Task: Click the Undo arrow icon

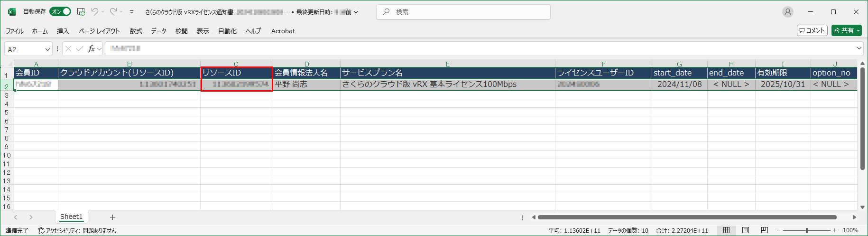Action: click(x=95, y=11)
